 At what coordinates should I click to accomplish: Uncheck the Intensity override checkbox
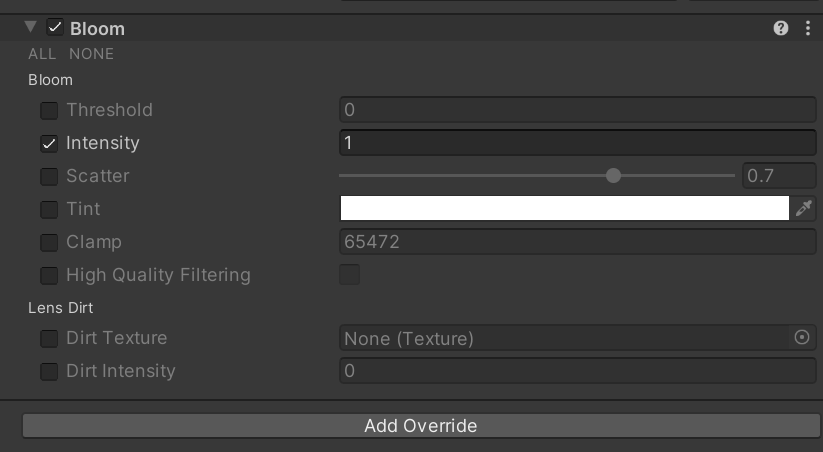click(x=49, y=143)
